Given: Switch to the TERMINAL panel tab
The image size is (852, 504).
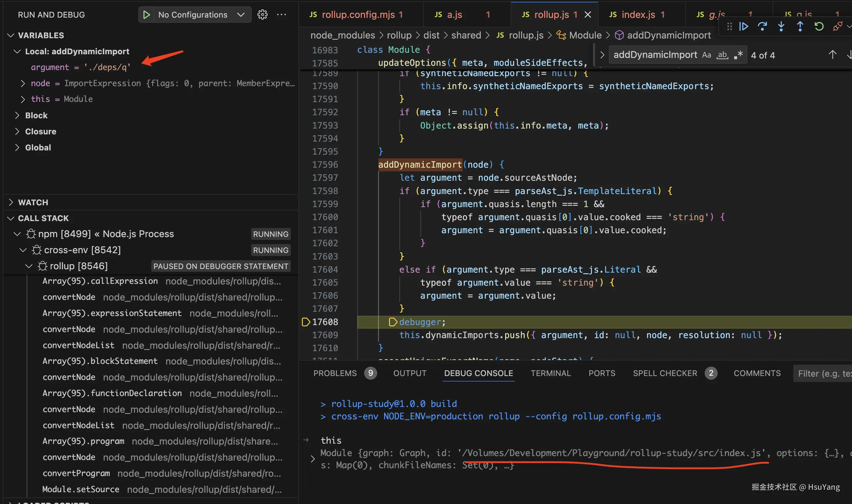Looking at the screenshot, I should pyautogui.click(x=550, y=373).
